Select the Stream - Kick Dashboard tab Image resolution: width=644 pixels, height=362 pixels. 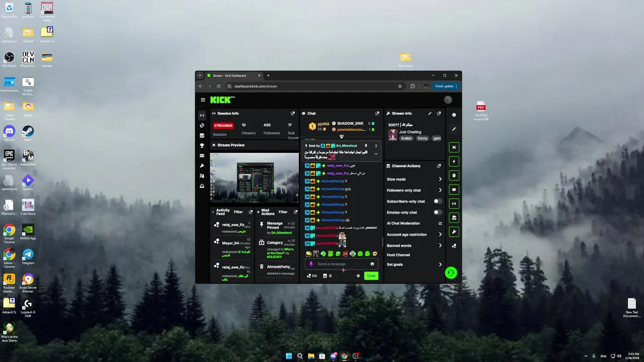(x=234, y=75)
